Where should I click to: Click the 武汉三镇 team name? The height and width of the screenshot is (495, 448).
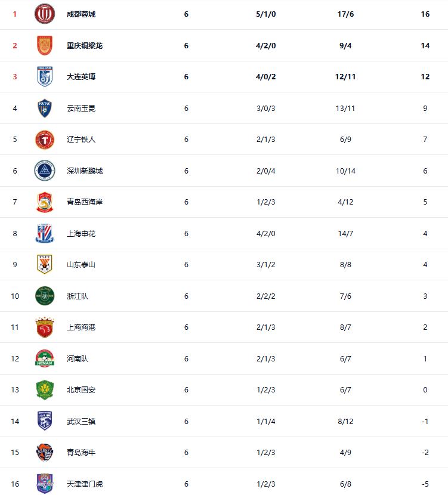[81, 421]
